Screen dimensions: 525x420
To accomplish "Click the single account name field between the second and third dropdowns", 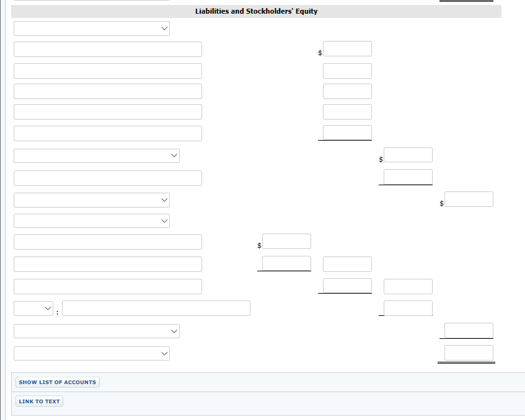I will pyautogui.click(x=108, y=178).
